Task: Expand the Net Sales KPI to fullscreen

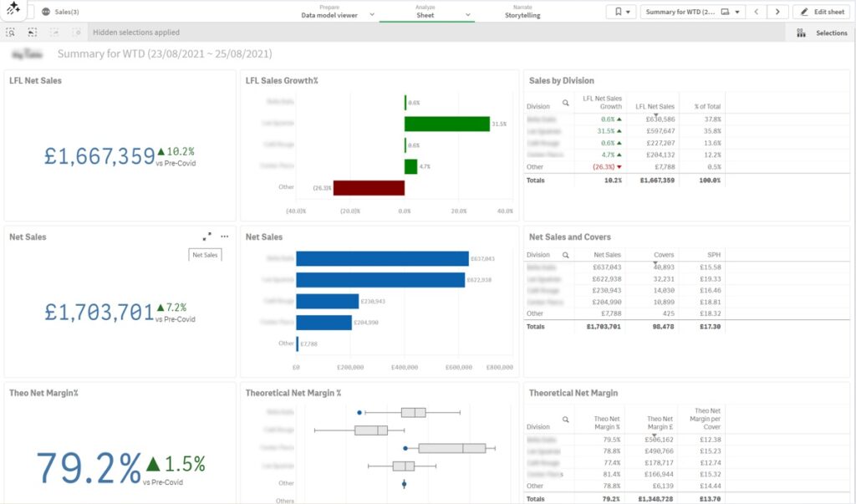Action: coord(206,237)
